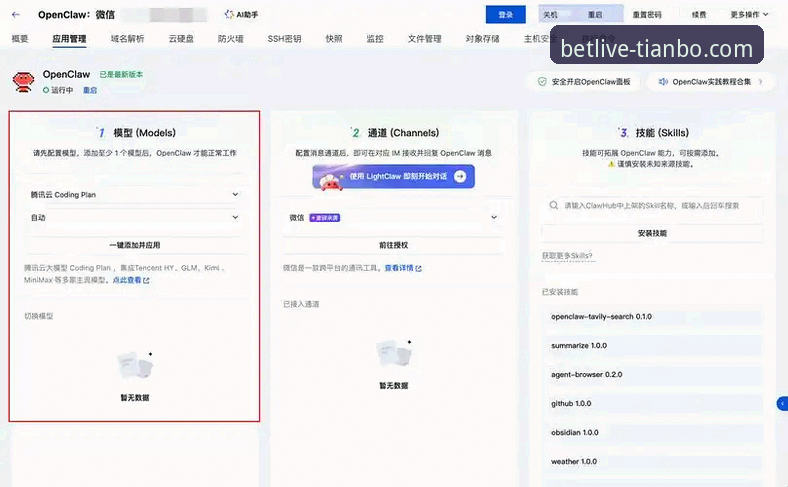Viewport: 788px width, 487px height.
Task: Click 安全开启OpenClaw面板 button
Action: 584,81
